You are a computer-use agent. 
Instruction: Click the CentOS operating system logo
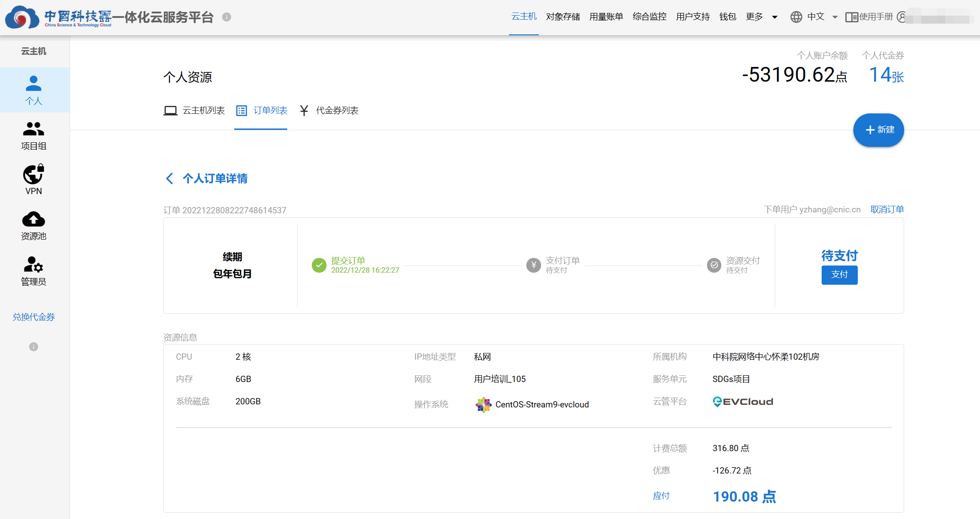(484, 405)
